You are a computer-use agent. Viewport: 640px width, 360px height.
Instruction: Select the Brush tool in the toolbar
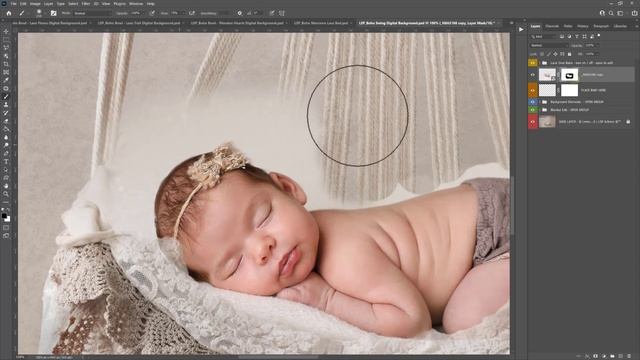point(6,97)
